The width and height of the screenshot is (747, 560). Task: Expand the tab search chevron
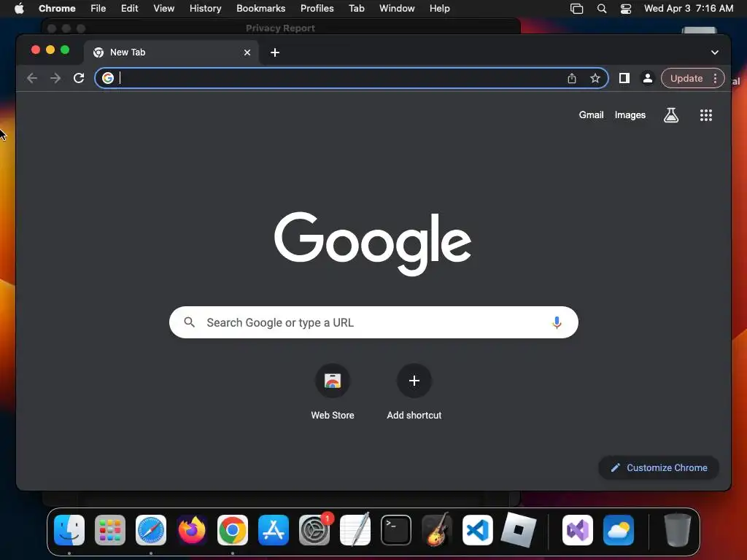point(715,52)
